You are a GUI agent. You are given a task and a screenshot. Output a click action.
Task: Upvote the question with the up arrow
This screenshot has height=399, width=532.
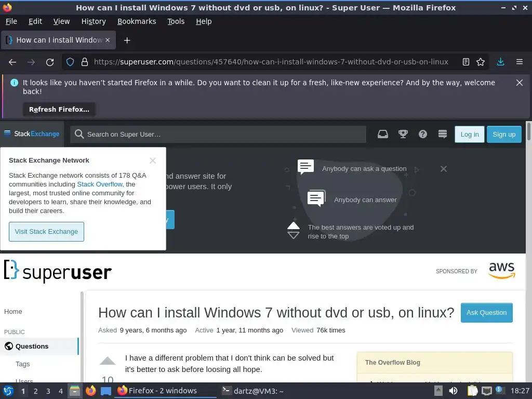(108, 361)
